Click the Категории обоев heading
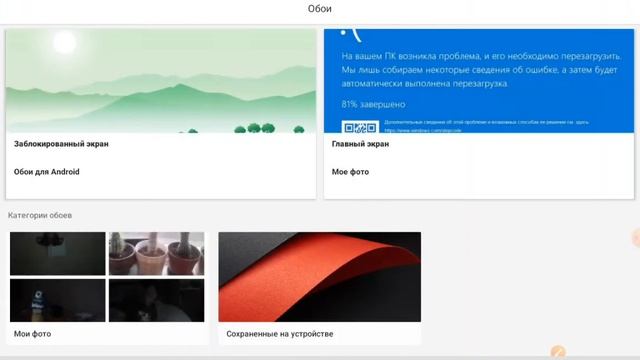The height and width of the screenshot is (360, 640). coord(40,215)
